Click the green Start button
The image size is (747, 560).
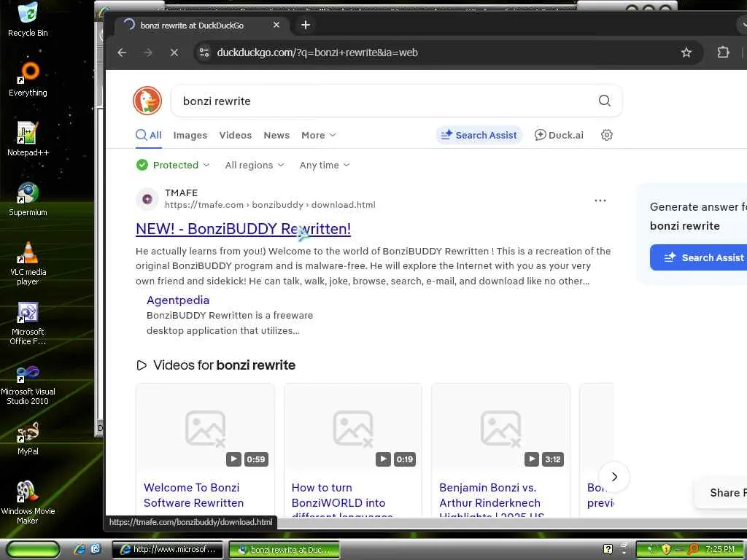pyautogui.click(x=32, y=549)
